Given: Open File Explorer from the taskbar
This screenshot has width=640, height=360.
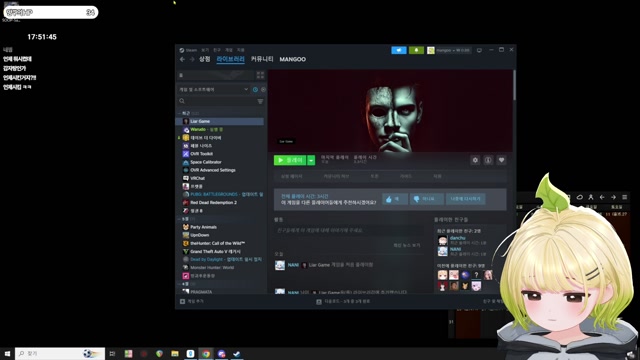Looking at the screenshot, I should (x=175, y=354).
